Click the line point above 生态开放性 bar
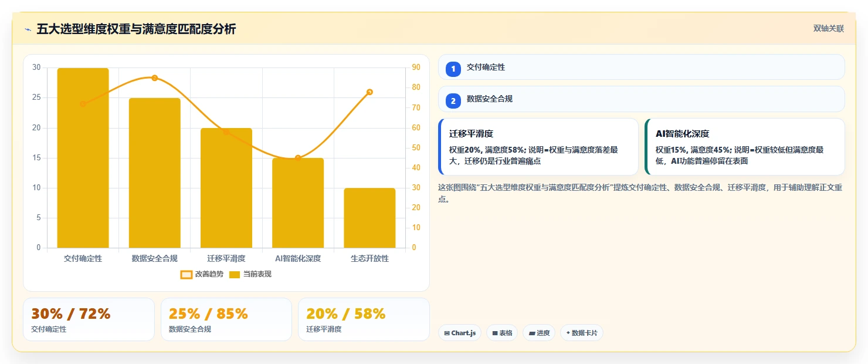This screenshot has width=868, height=364. click(369, 92)
